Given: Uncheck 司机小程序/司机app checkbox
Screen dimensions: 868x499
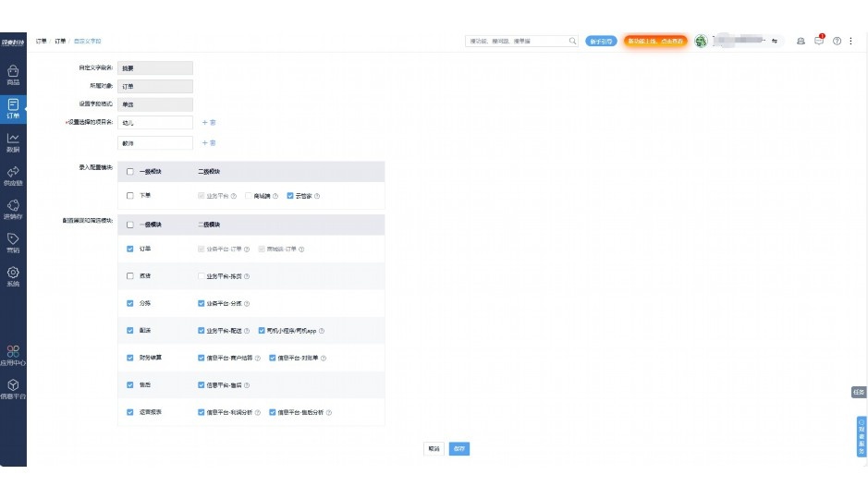Looking at the screenshot, I should click(262, 330).
